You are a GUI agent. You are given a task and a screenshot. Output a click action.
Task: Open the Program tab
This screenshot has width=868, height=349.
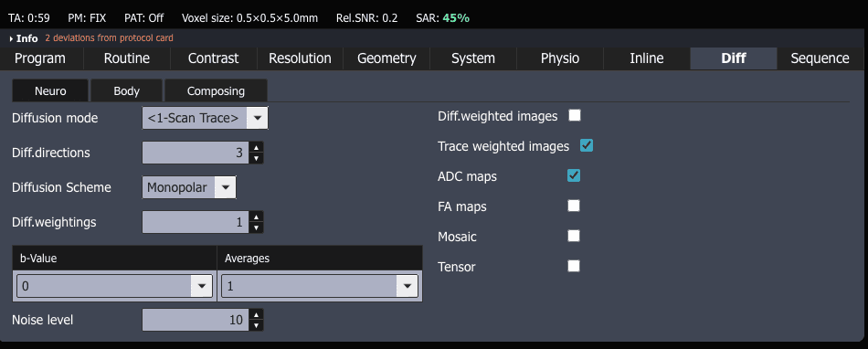click(41, 58)
